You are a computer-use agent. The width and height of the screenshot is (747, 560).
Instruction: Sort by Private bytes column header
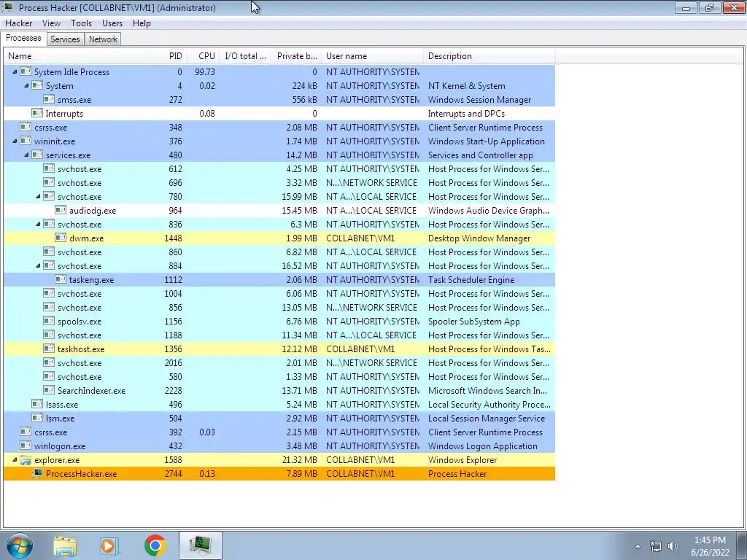click(296, 55)
